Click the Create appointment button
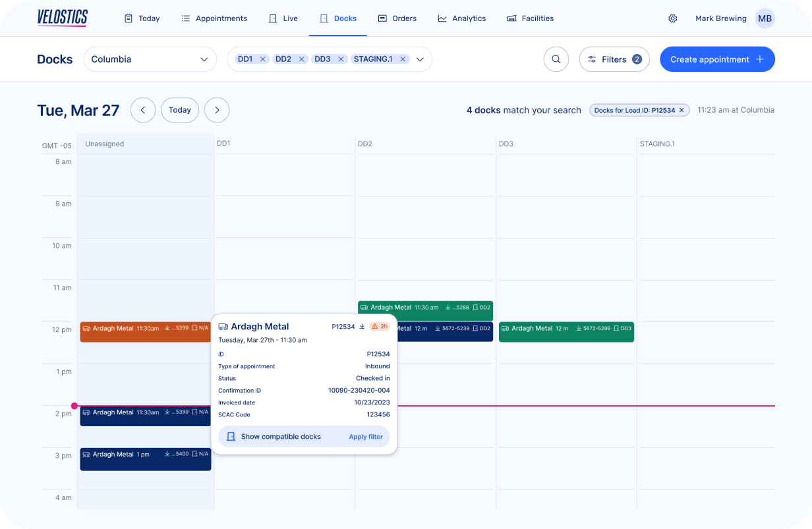This screenshot has width=812, height=529. click(x=717, y=59)
